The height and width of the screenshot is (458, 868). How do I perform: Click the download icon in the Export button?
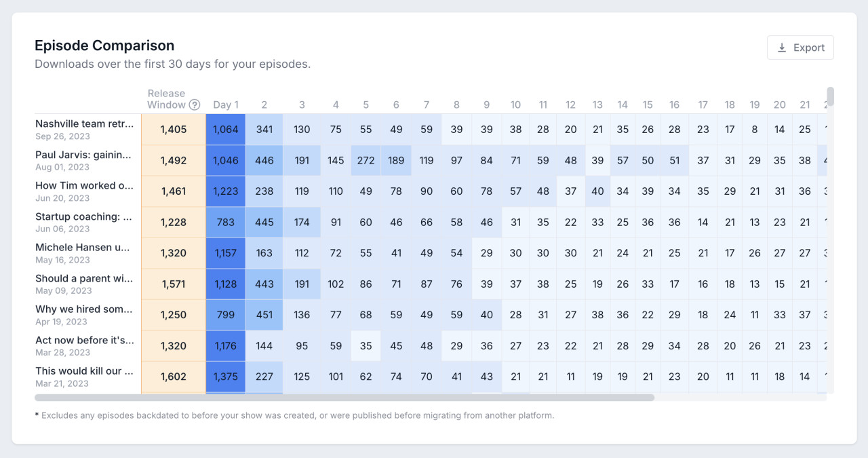pyautogui.click(x=782, y=47)
